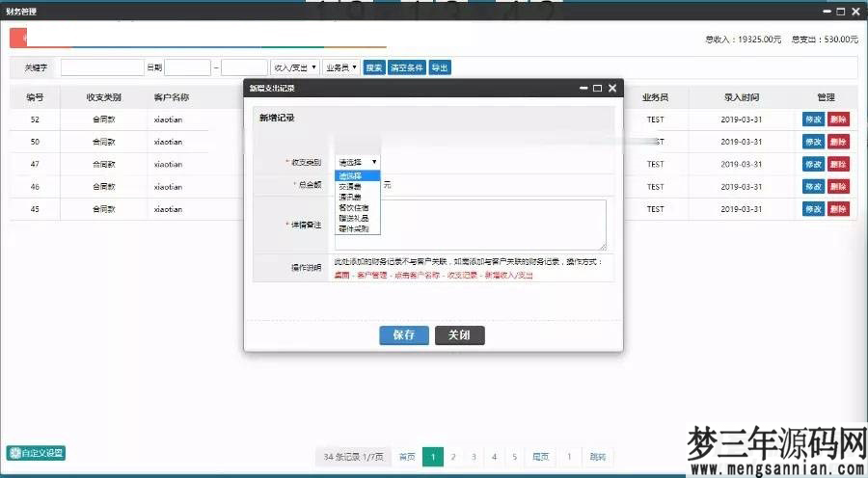
Task: Maximize the 新增支出记录 dialog
Action: pos(597,88)
